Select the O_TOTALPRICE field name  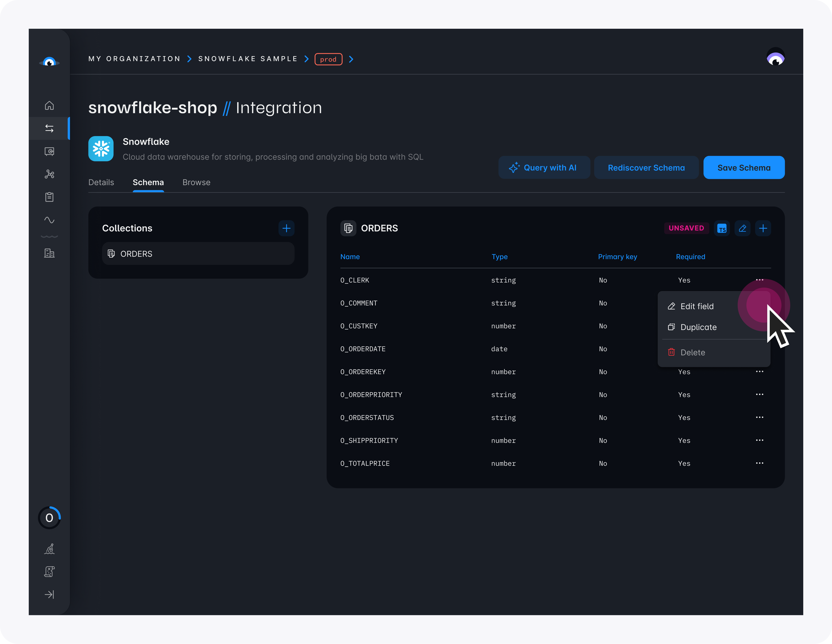365,463
